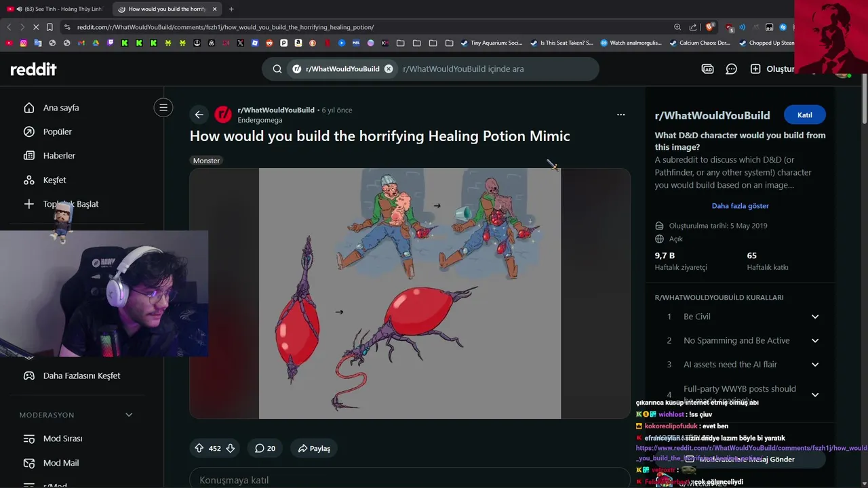Open the Instagram bookmark icon

point(23,43)
